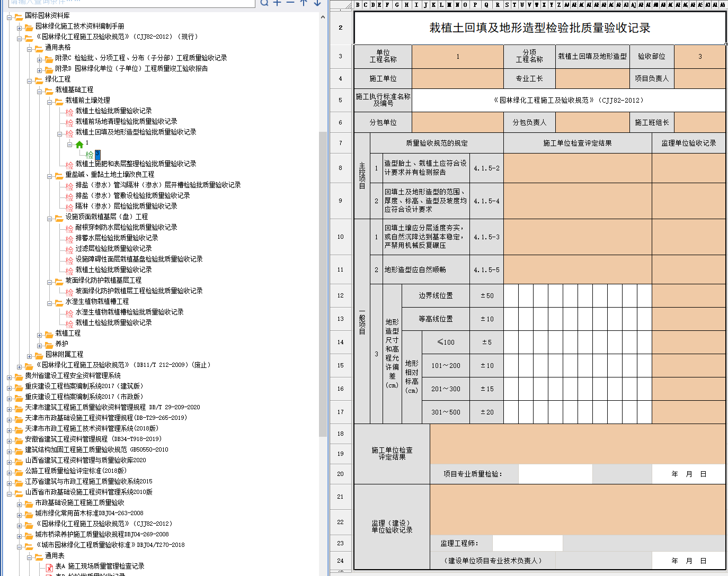Click the down arrow icon in the top toolbar
Screen dimensions: 728x576
(x=317, y=3)
